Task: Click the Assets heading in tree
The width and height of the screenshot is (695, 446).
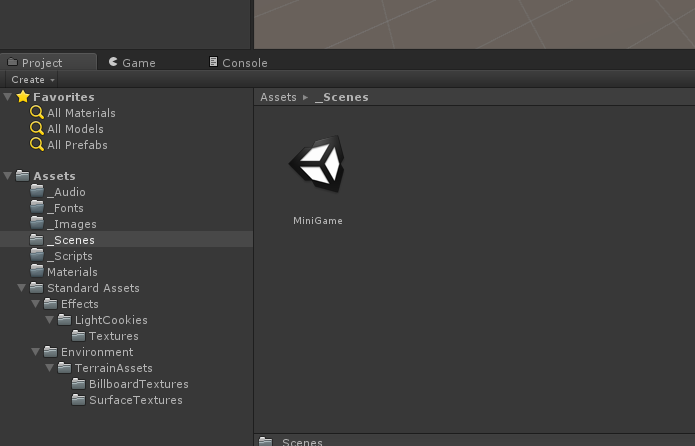Action: [x=54, y=176]
